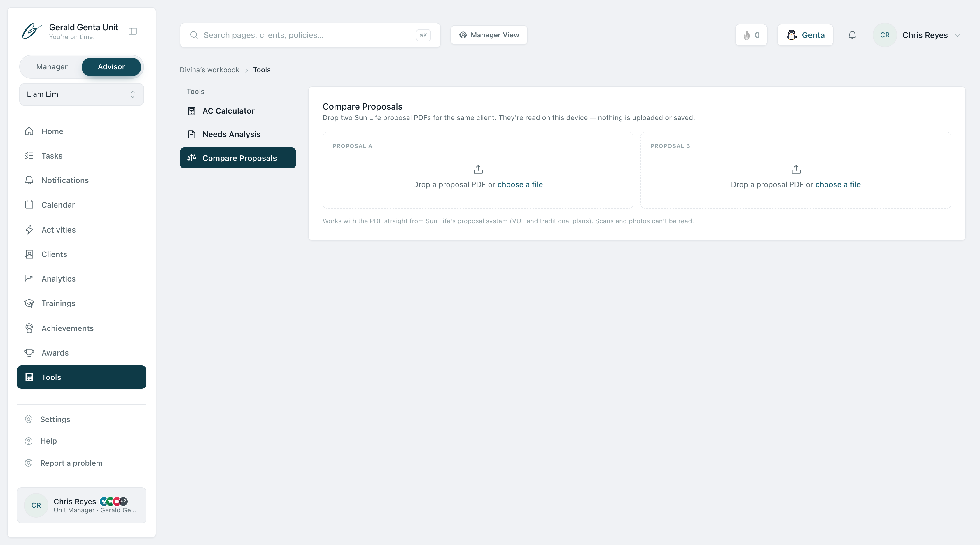
Task: Open the Calendar page
Action: click(x=81, y=205)
